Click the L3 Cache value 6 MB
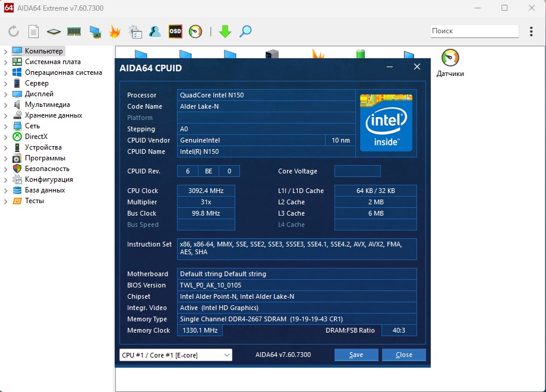 [375, 213]
